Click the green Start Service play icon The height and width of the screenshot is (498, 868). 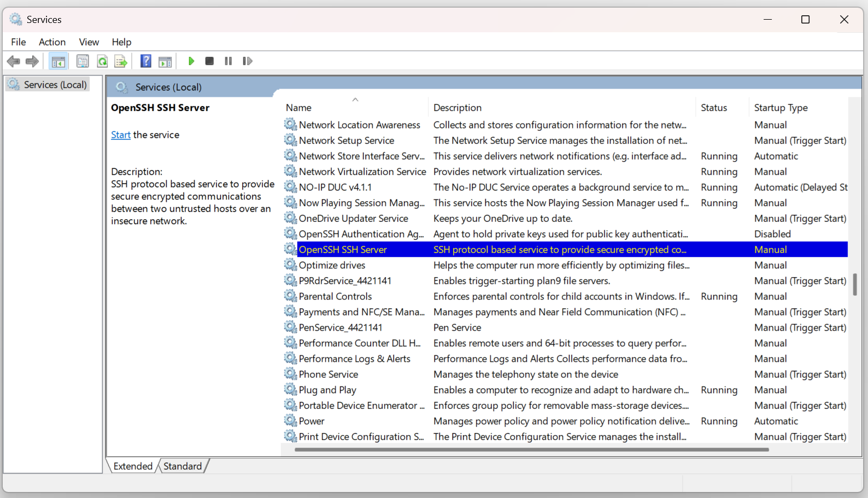pyautogui.click(x=191, y=61)
